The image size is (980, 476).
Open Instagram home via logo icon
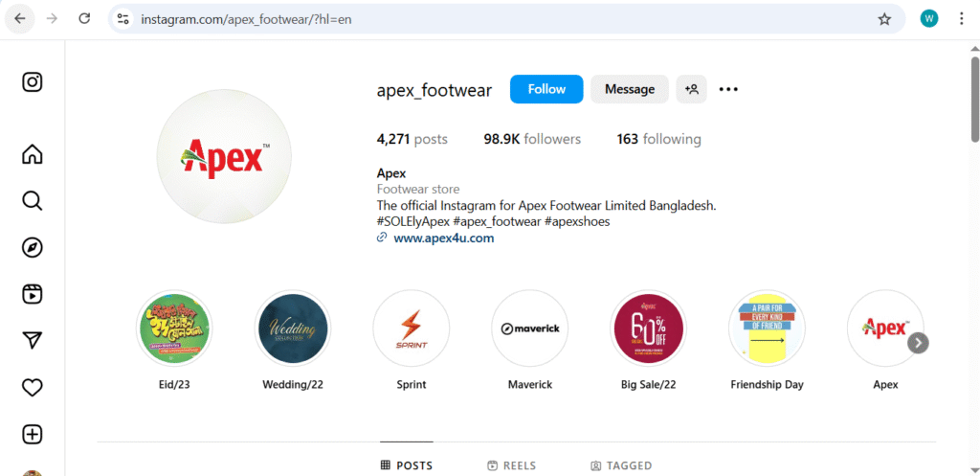[32, 82]
